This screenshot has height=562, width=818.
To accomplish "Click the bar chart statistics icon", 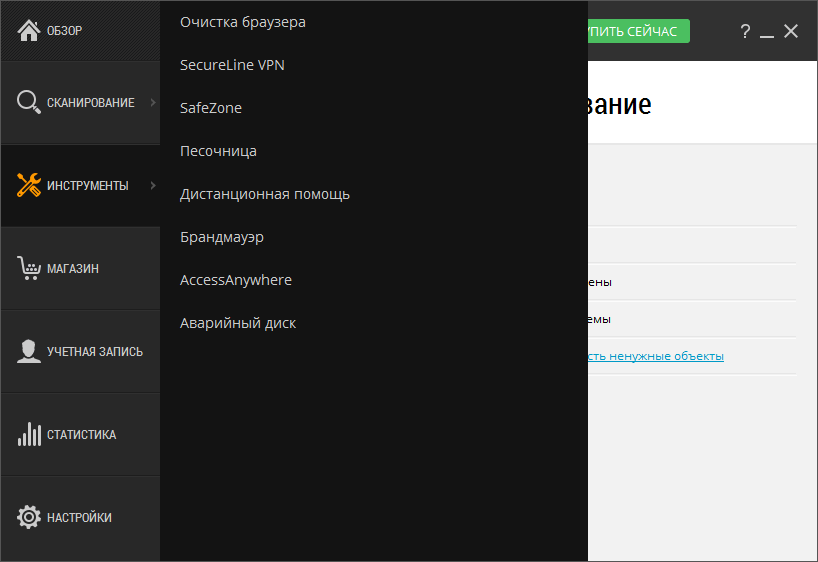I will click(x=29, y=434).
